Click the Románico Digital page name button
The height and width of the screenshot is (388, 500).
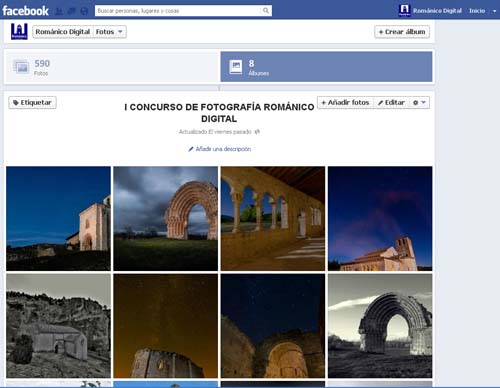click(63, 32)
